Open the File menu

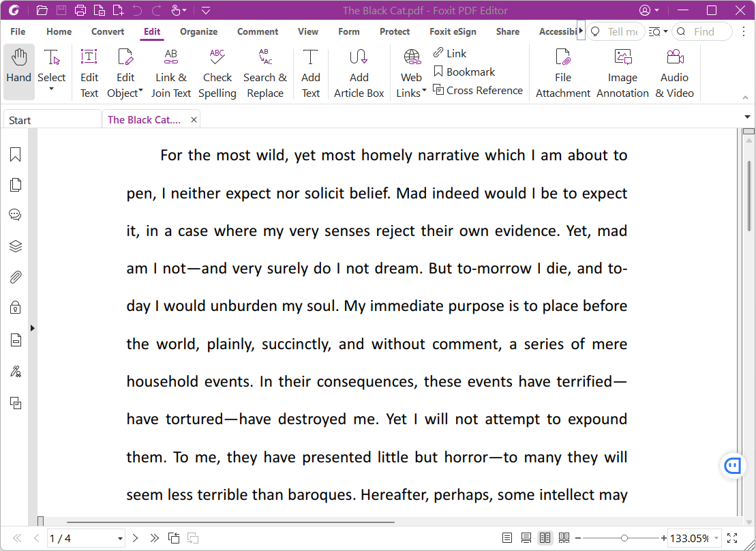[x=18, y=31]
